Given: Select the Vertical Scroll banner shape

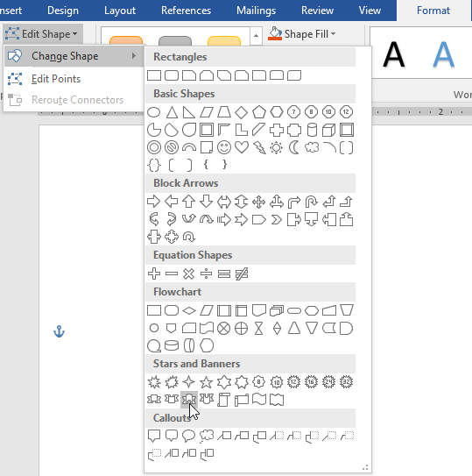Looking at the screenshot, I should (224, 400).
